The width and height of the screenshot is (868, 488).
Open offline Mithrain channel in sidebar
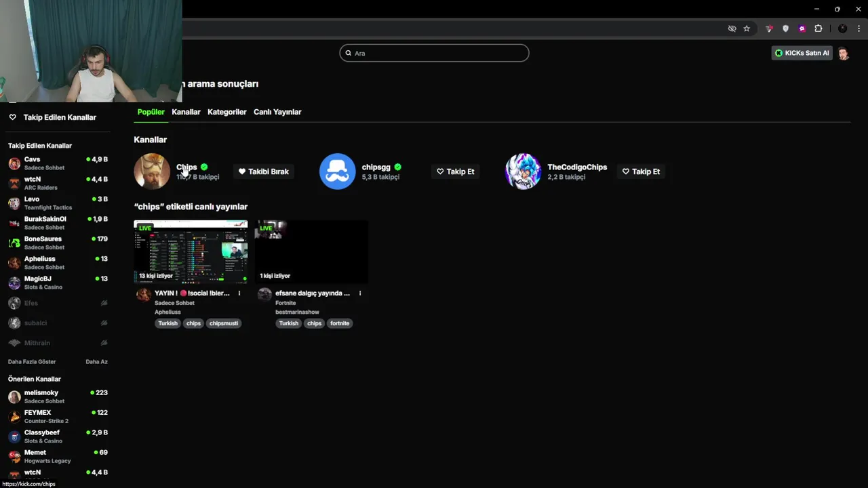pyautogui.click(x=58, y=343)
